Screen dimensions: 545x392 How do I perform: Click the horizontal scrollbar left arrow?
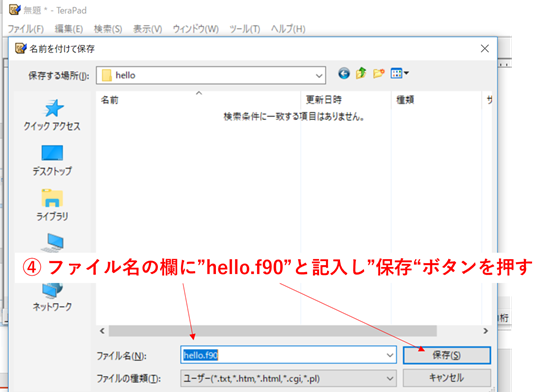point(102,331)
